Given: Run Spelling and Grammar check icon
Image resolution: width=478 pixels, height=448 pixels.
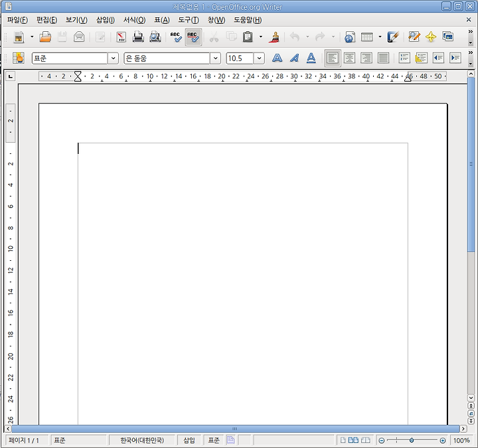Looking at the screenshot, I should click(176, 37).
